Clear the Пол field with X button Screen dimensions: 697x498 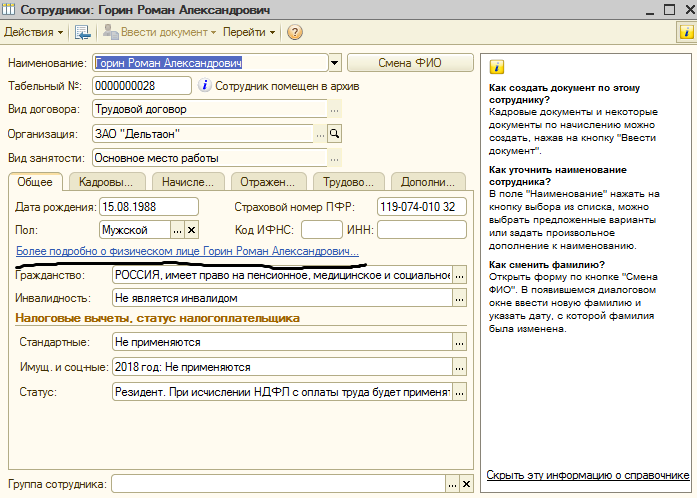(192, 230)
